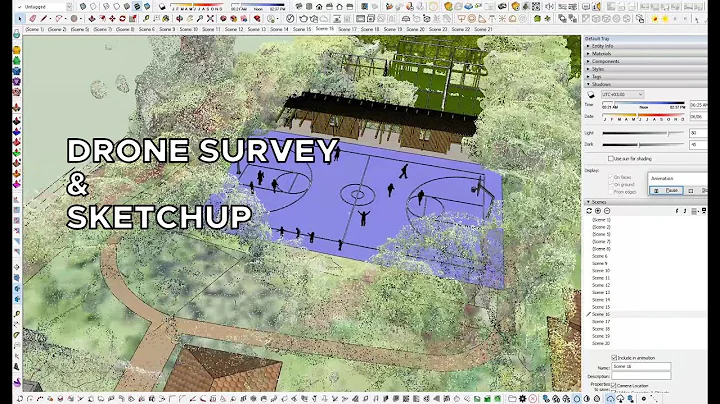Screen dimensions: 720x404
Task: Select the Tape Measure tool
Action: point(146,19)
